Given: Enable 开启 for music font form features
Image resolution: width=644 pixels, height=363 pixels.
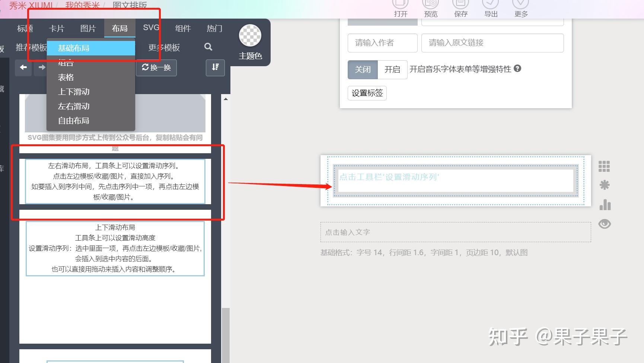Looking at the screenshot, I should pyautogui.click(x=392, y=70).
